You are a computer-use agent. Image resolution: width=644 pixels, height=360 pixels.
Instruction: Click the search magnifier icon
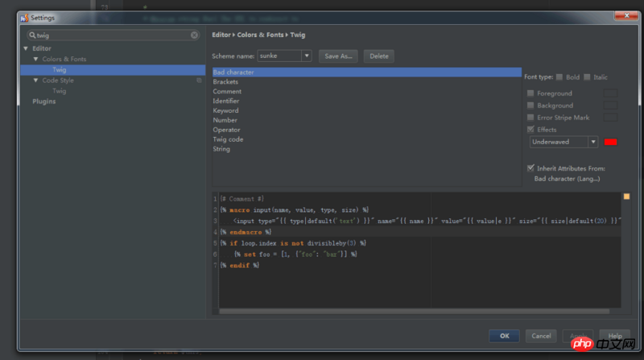pyautogui.click(x=32, y=35)
